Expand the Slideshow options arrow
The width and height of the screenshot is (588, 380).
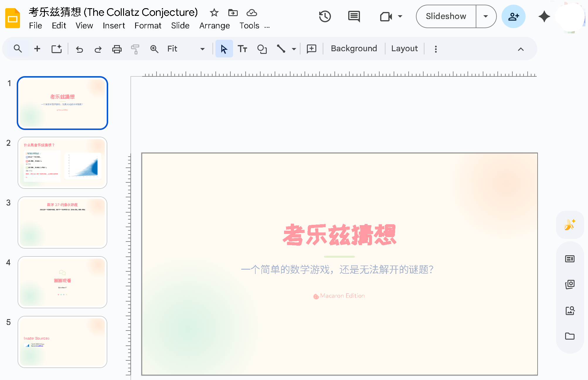coord(486,16)
